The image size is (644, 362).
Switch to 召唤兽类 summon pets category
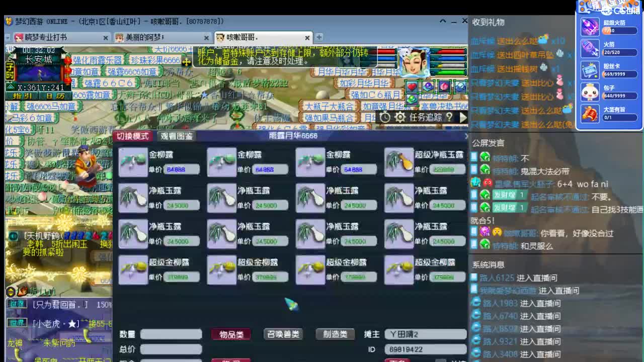click(283, 334)
